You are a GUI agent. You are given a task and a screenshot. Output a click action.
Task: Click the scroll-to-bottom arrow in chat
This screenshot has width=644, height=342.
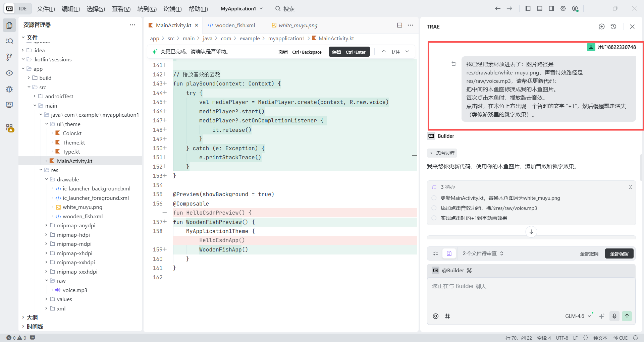click(531, 232)
